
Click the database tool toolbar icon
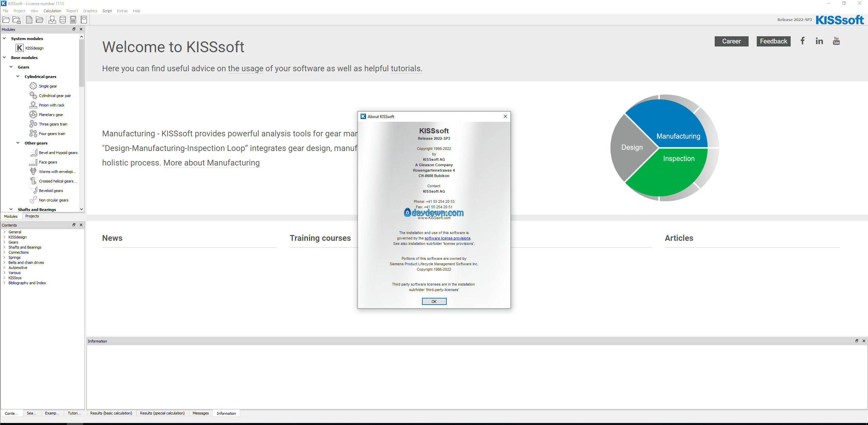tap(63, 20)
